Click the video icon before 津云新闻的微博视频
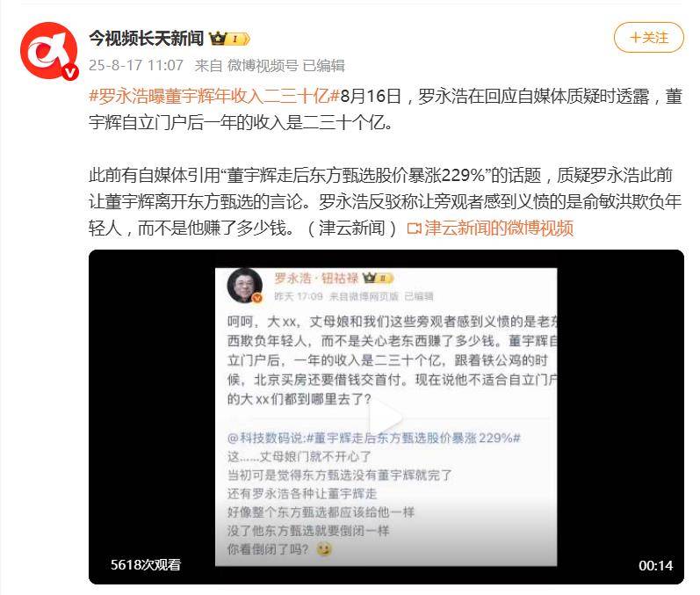 coord(415,229)
